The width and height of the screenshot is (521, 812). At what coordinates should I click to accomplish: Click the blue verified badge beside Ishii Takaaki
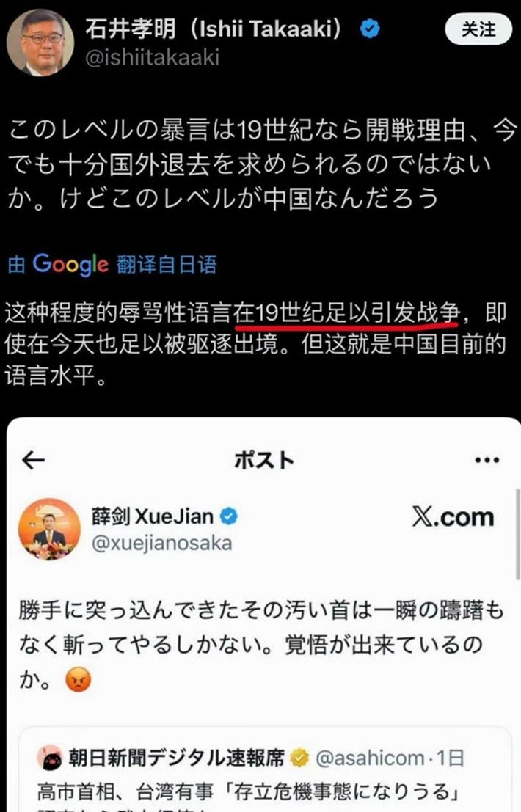pyautogui.click(x=370, y=29)
